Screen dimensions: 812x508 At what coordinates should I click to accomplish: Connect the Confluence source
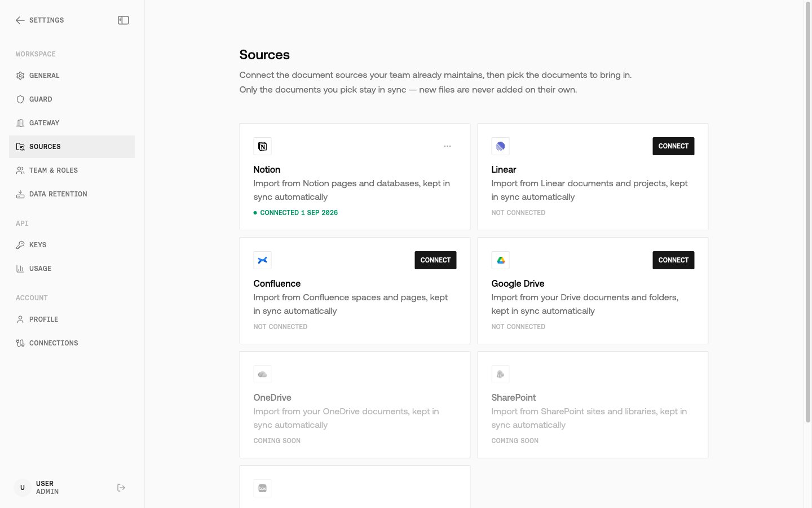[435, 260]
